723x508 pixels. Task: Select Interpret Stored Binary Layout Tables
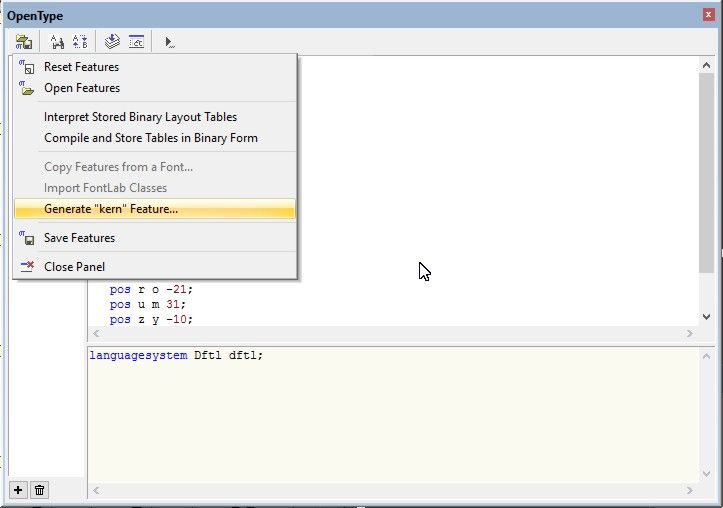click(x=140, y=117)
